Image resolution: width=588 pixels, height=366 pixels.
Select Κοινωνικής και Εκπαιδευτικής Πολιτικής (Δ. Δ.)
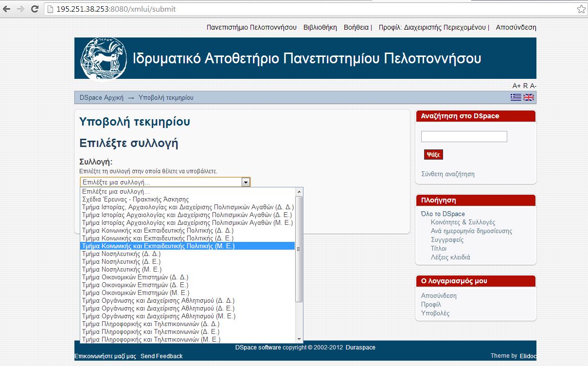point(188,231)
